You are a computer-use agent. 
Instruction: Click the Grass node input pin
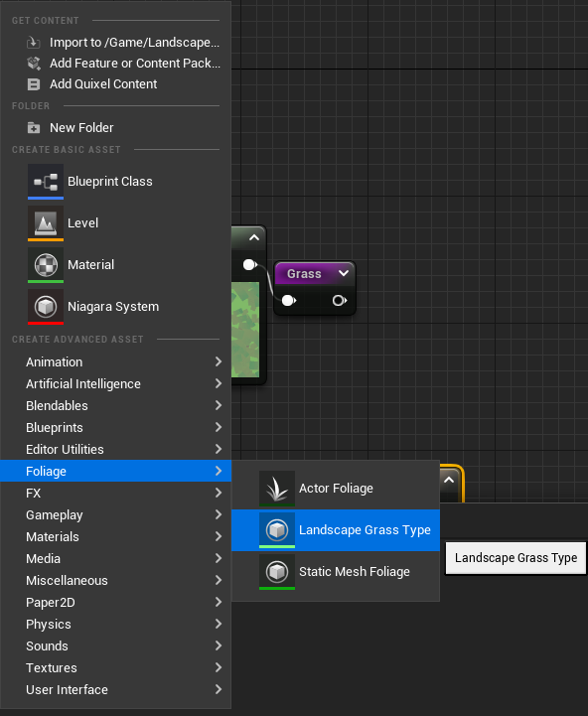pos(289,301)
